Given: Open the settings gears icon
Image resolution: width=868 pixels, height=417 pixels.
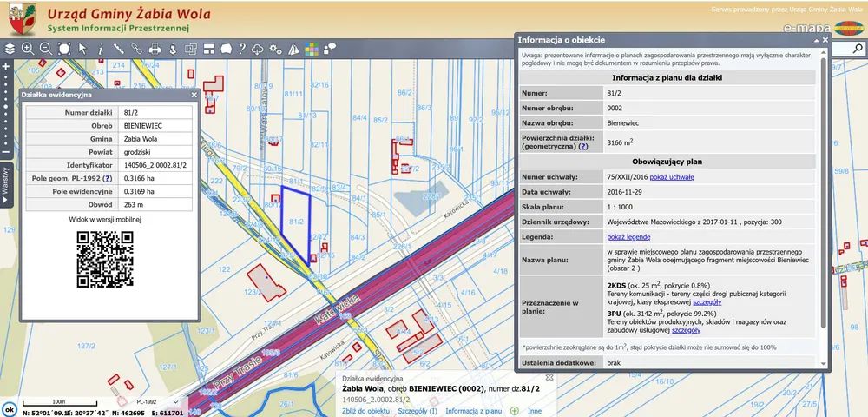Looking at the screenshot, I should 275,49.
